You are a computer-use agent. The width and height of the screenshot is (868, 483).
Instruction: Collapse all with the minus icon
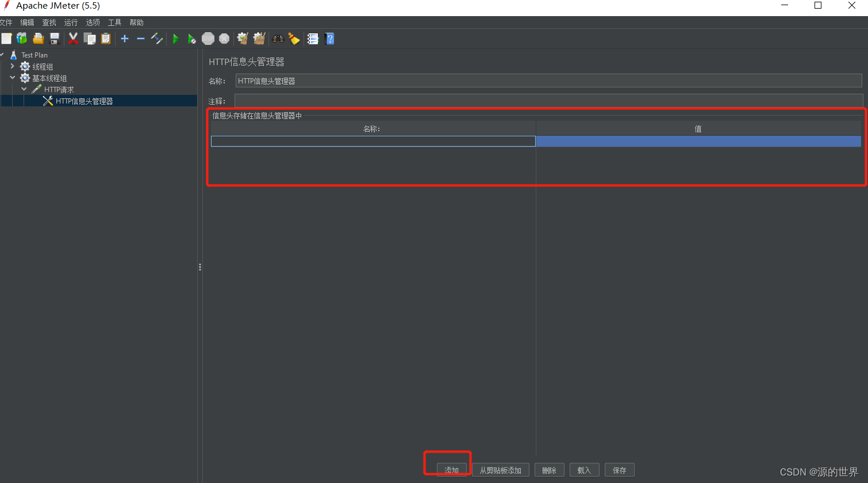pyautogui.click(x=141, y=39)
